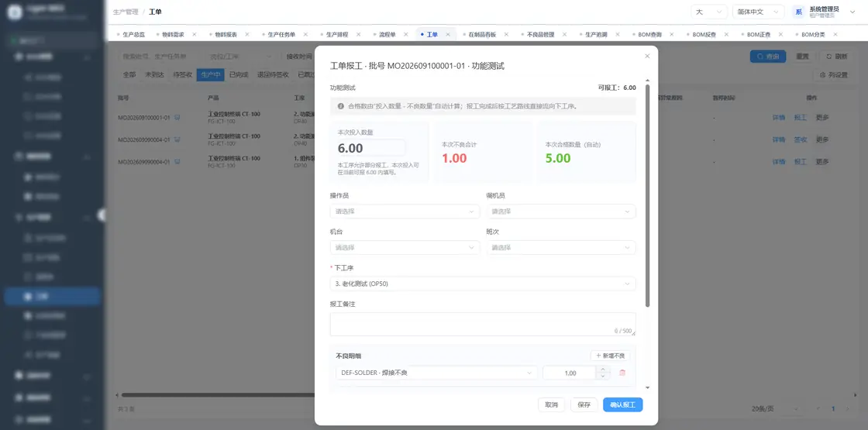Click the blue 查询 search button

tap(768, 57)
